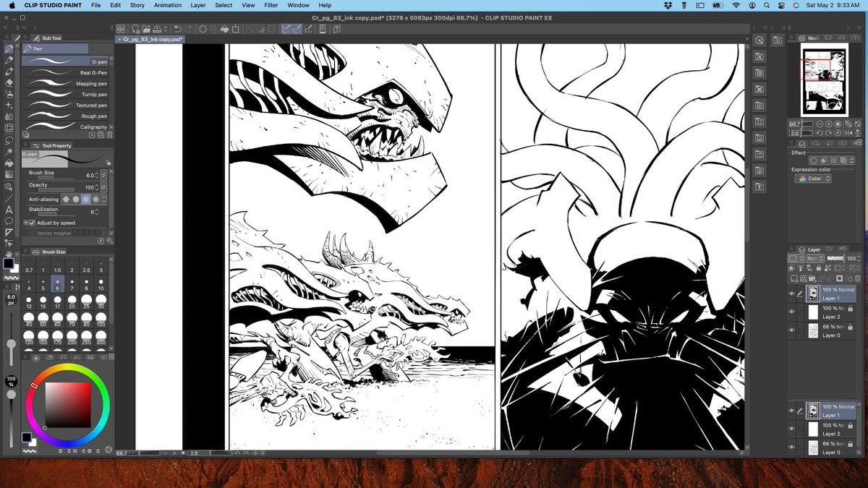Image resolution: width=868 pixels, height=488 pixels.
Task: Select the Figure line tool icon
Action: (x=9, y=198)
